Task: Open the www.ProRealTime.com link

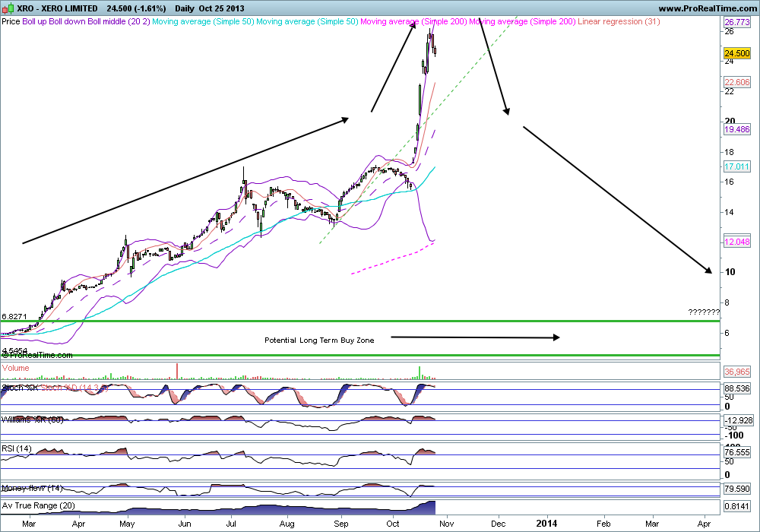Action: coord(708,8)
